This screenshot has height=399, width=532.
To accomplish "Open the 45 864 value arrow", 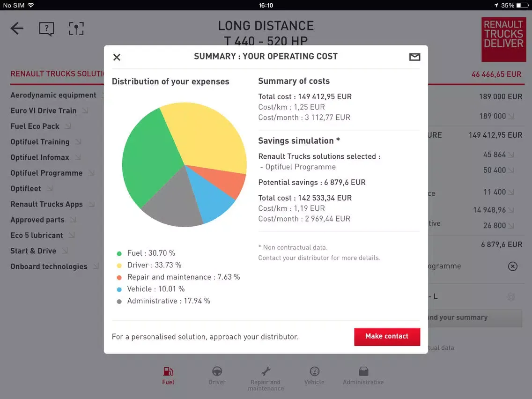I will (x=511, y=155).
